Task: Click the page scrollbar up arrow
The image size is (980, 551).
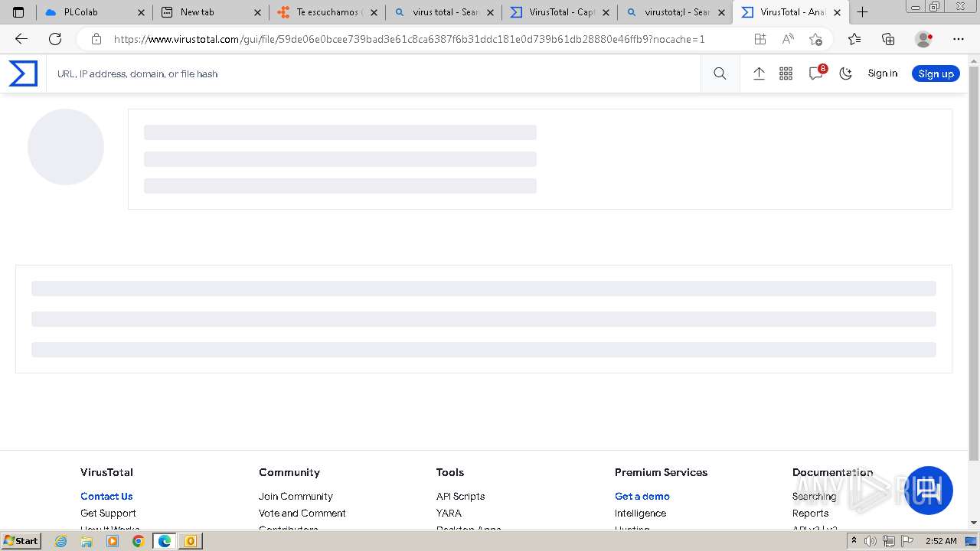Action: tap(974, 60)
